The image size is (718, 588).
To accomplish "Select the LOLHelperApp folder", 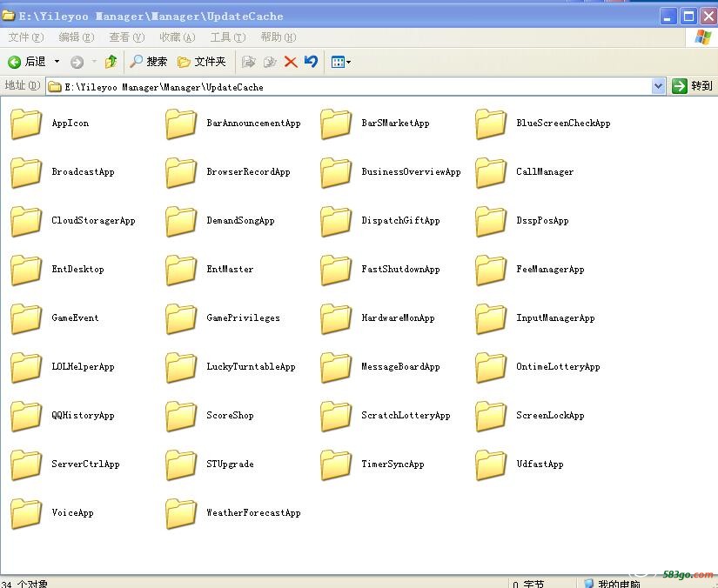I will [x=63, y=367].
